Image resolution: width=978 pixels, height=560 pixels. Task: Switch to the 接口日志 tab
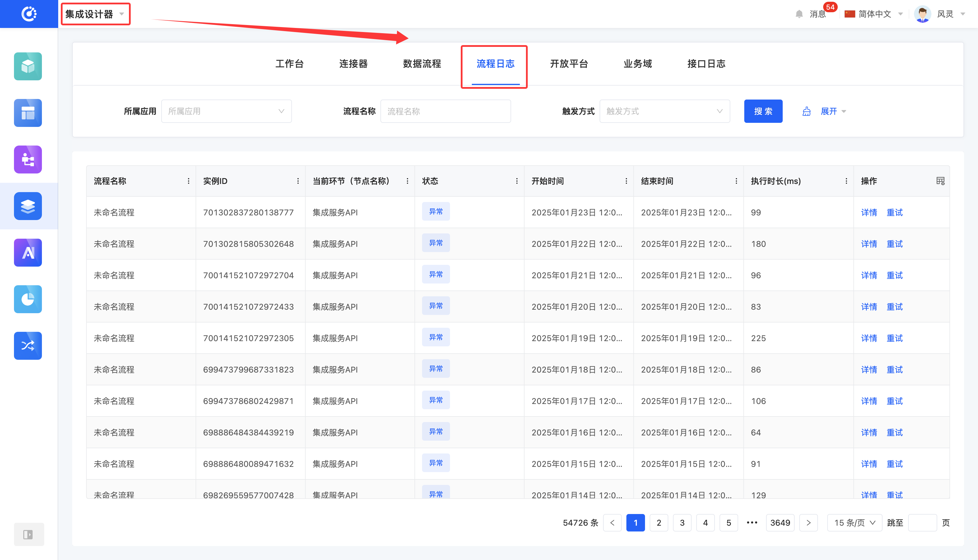tap(706, 63)
